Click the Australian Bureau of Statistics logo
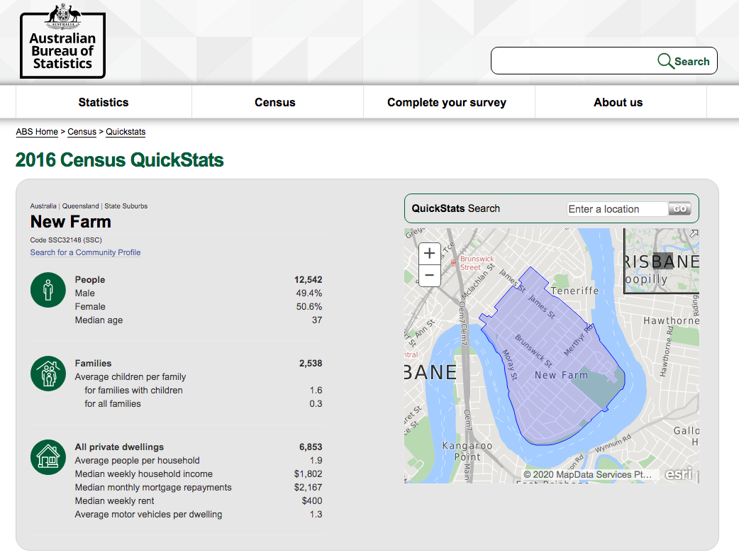739x560 pixels. tap(62, 41)
